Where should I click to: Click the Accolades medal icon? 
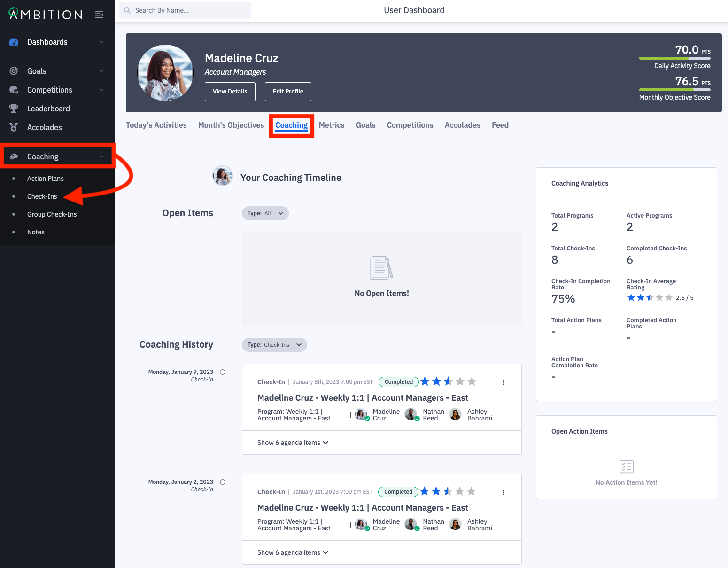click(x=14, y=127)
